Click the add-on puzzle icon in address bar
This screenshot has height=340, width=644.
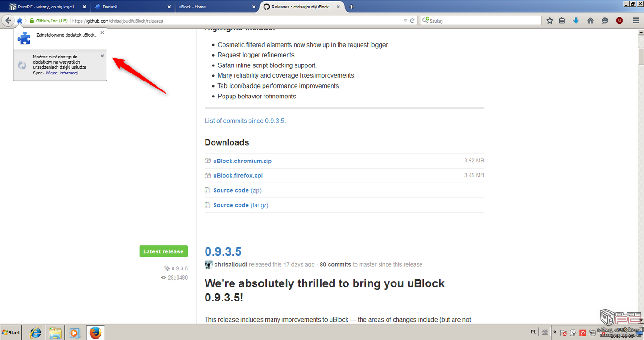(x=19, y=21)
